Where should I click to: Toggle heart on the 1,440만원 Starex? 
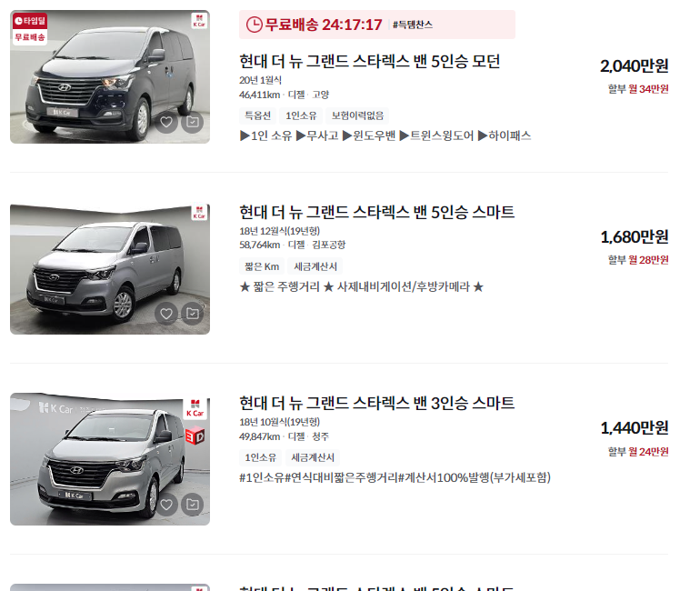pos(166,505)
